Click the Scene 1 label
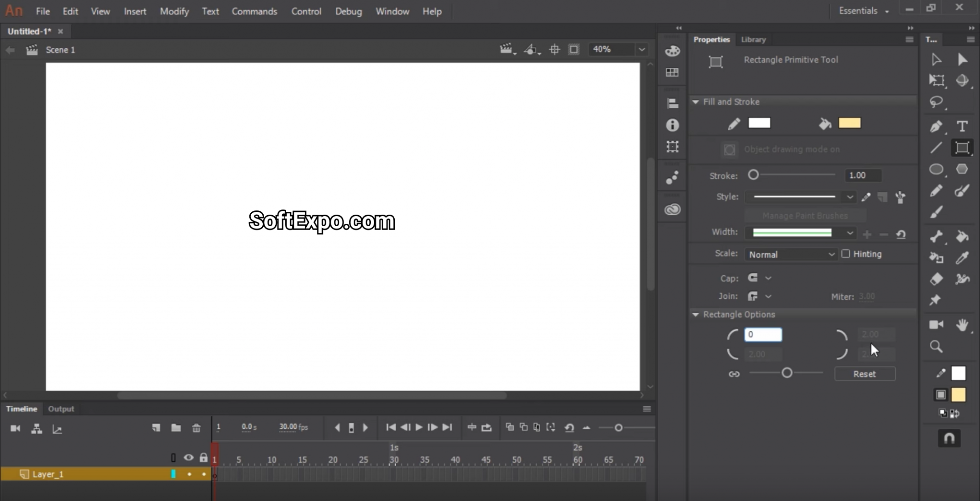This screenshot has width=980, height=501. tap(60, 50)
